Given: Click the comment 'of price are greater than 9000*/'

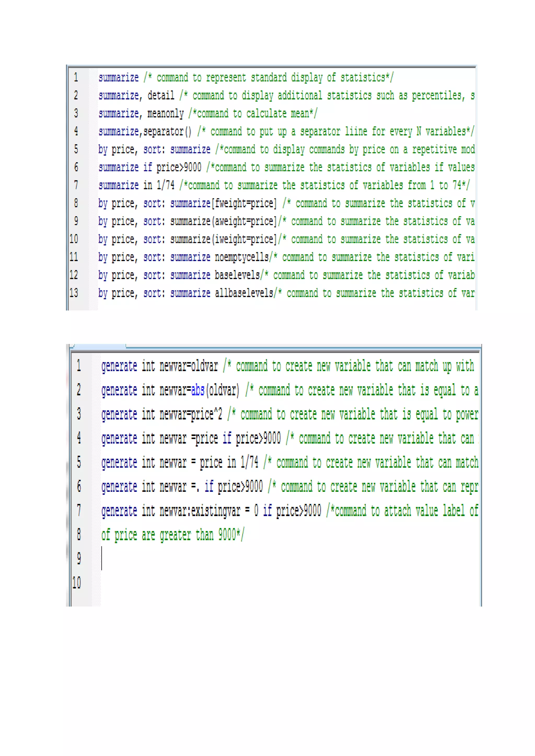Looking at the screenshot, I should tap(173, 535).
